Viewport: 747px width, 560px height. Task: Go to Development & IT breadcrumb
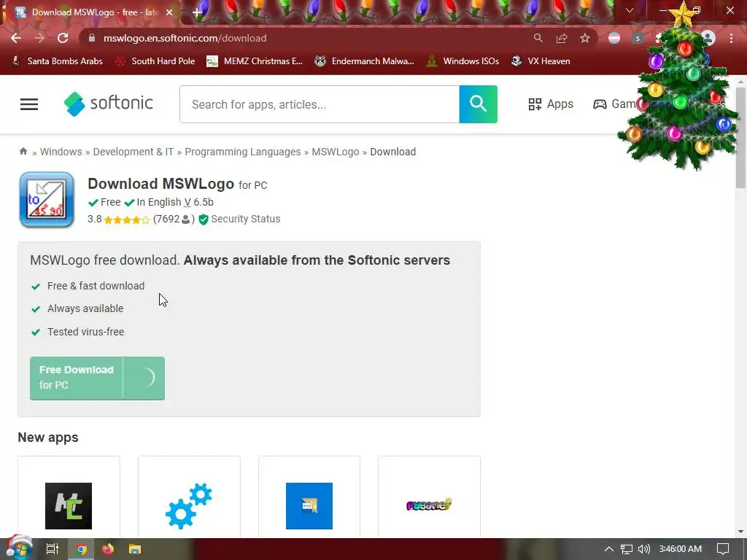point(133,152)
